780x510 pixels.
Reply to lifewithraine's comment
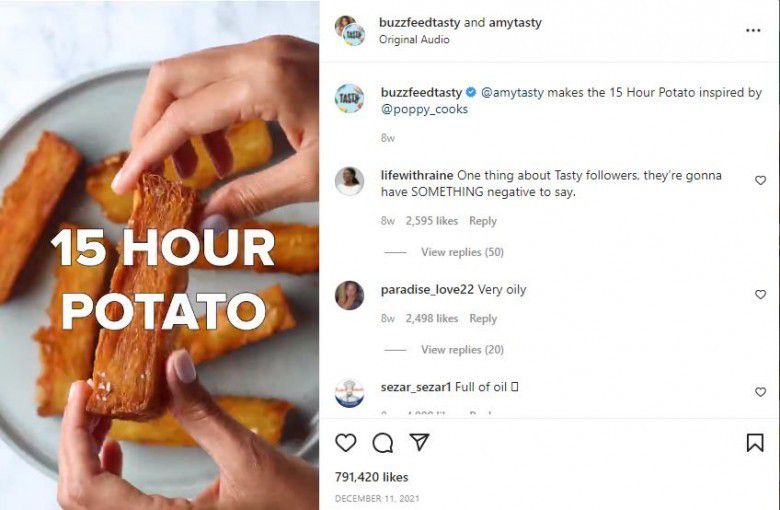(483, 221)
